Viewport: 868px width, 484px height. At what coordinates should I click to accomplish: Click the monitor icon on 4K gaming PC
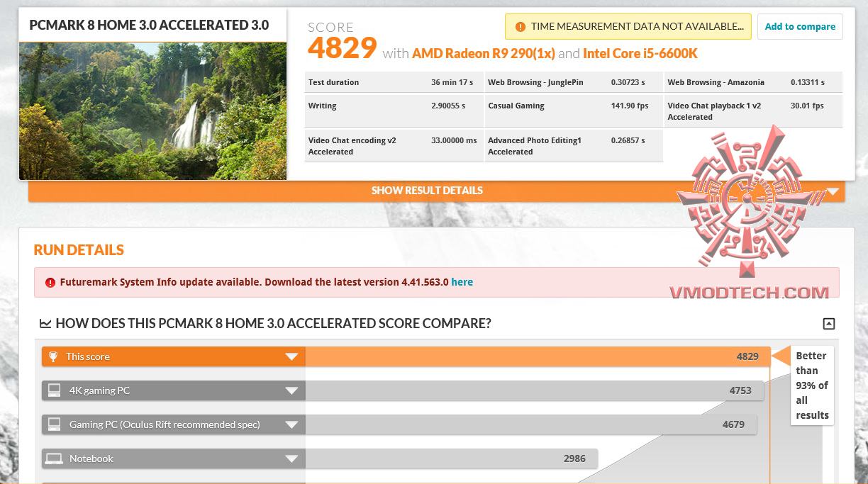[x=54, y=390]
